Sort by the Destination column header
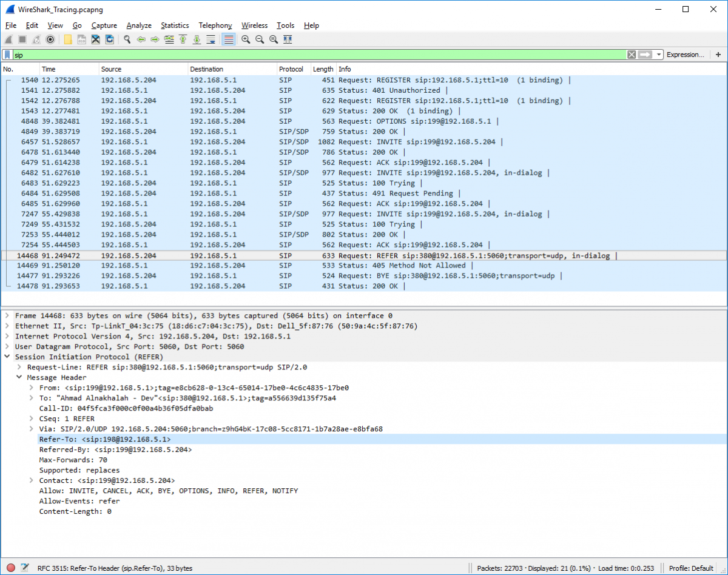728x575 pixels. point(232,69)
